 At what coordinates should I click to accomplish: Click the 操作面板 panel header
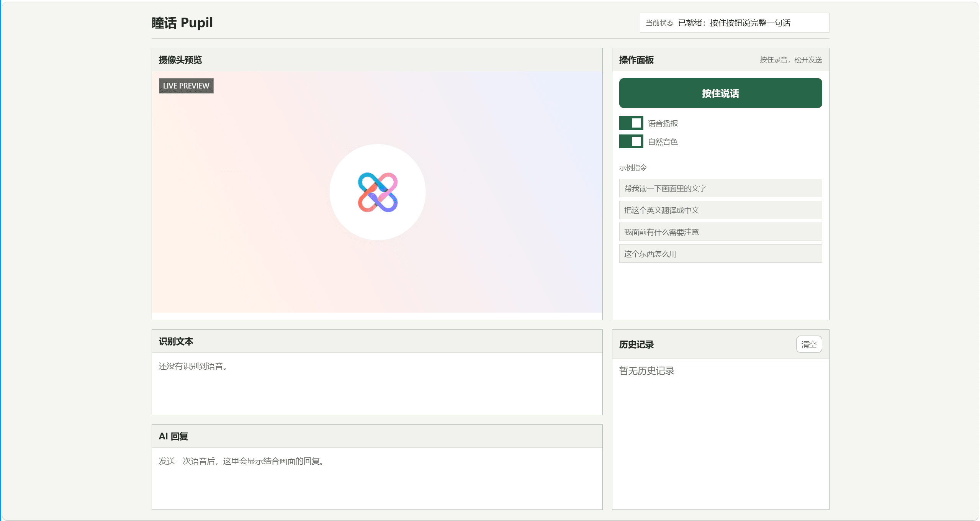[x=720, y=60]
